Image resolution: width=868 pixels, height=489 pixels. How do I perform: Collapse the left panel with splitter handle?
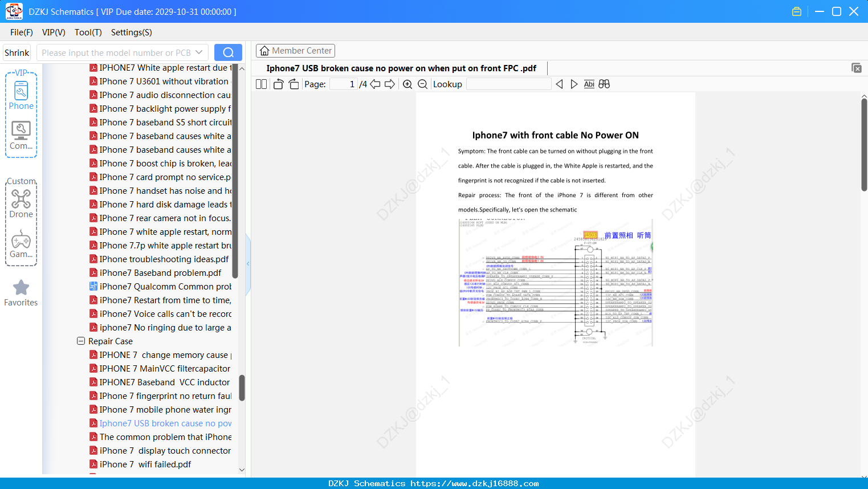pos(248,264)
